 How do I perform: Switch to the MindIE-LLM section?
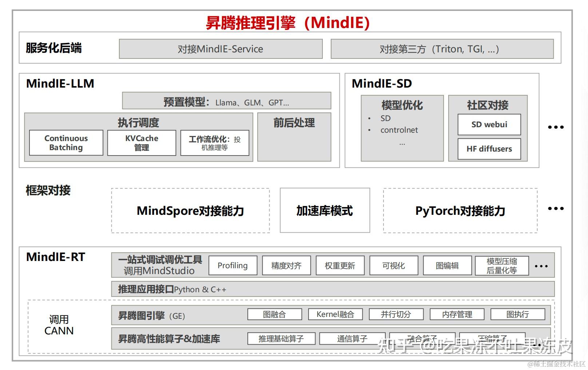point(59,84)
